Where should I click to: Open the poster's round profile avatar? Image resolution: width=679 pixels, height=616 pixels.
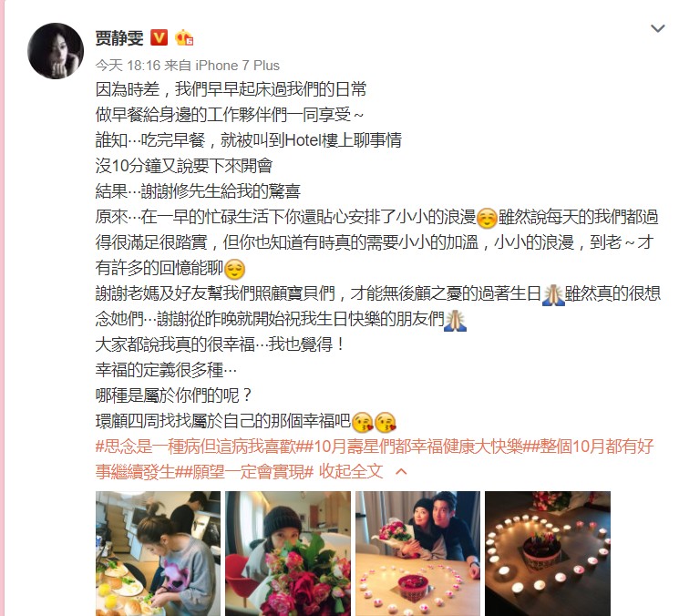coord(56,51)
